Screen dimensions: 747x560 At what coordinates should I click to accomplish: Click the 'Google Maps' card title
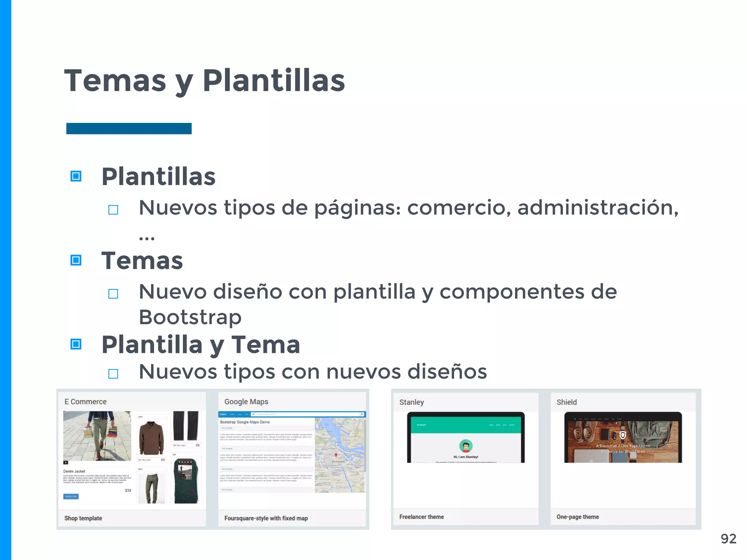pos(246,402)
